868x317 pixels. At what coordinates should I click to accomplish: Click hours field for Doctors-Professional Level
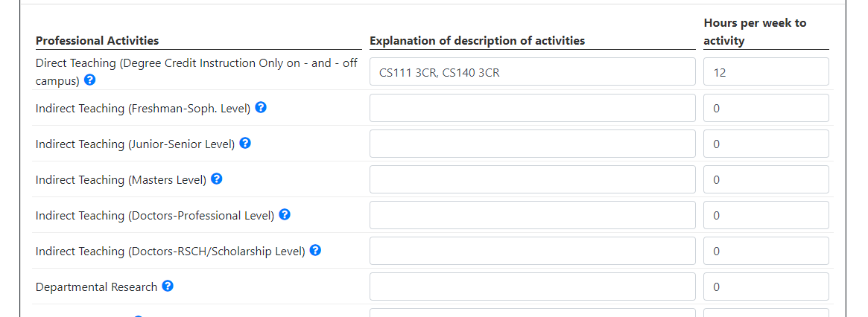765,215
